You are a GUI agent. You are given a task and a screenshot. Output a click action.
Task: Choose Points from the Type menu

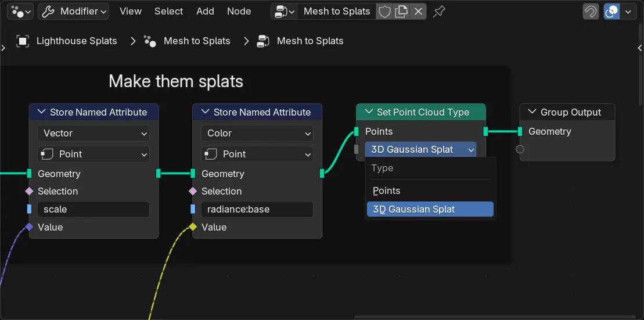[x=430, y=191]
